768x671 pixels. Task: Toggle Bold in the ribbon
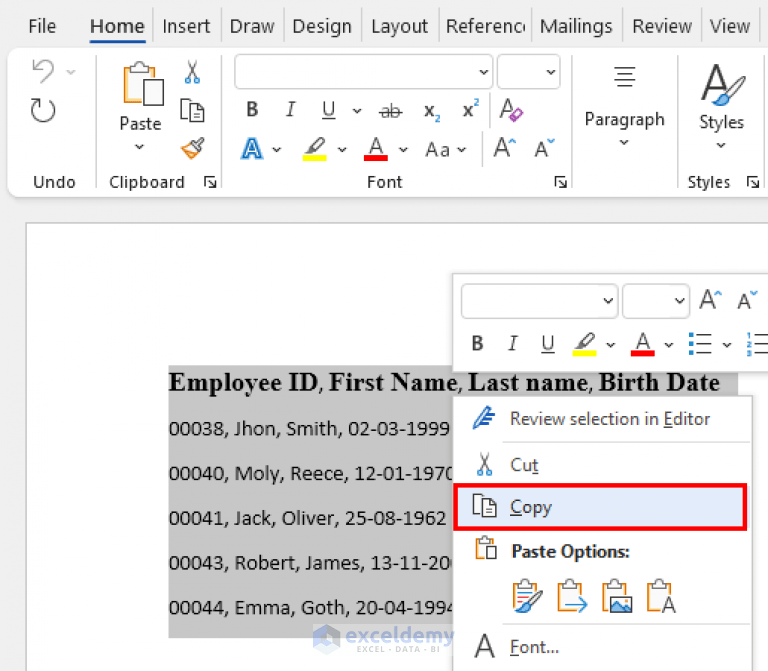[252, 110]
